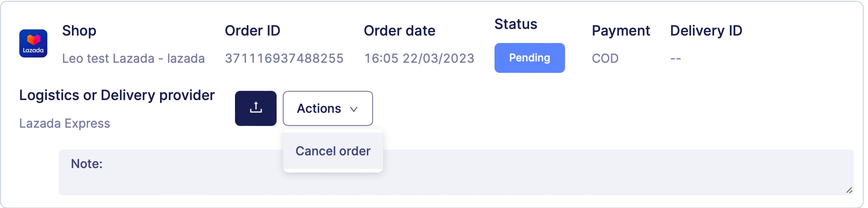Choose Cancel order from the menu
Image resolution: width=868 pixels, height=208 pixels.
333,151
